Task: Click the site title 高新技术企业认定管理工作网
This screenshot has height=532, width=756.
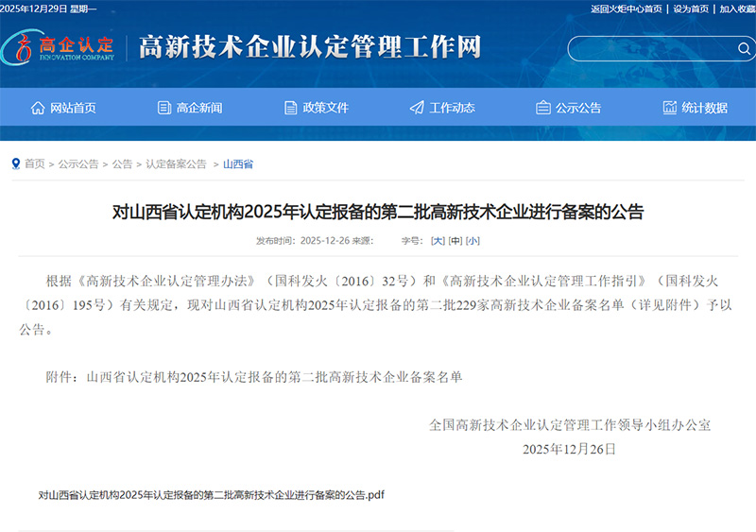Action: (310, 47)
